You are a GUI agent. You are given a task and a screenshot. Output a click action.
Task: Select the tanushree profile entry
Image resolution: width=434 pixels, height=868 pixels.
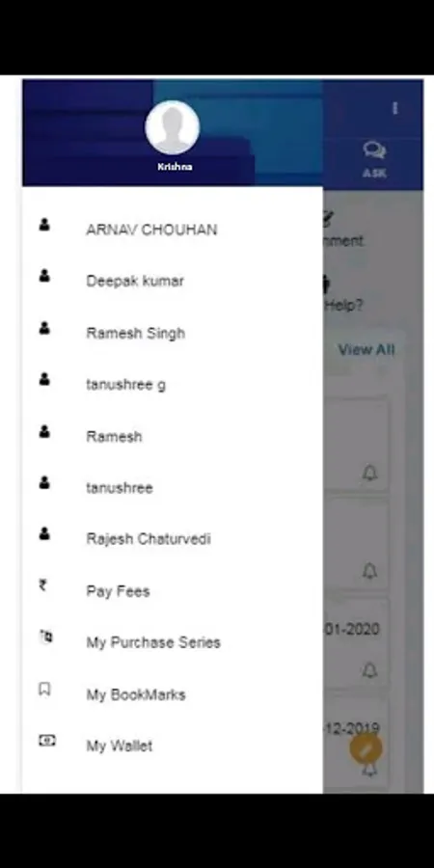pyautogui.click(x=173, y=488)
